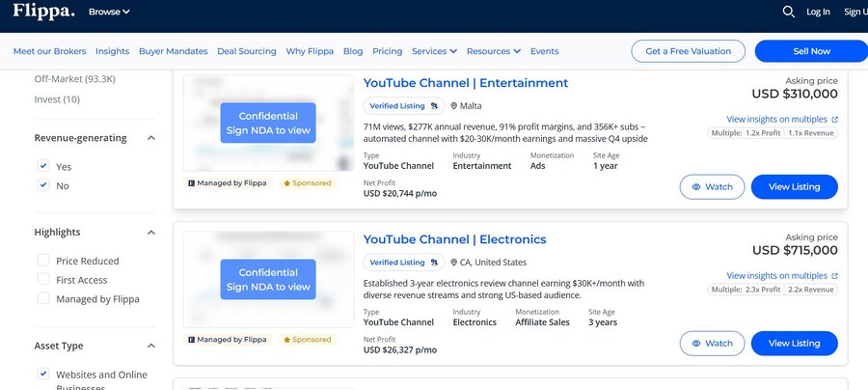868x390 pixels.
Task: Go to the Pricing menu item
Action: coord(387,51)
